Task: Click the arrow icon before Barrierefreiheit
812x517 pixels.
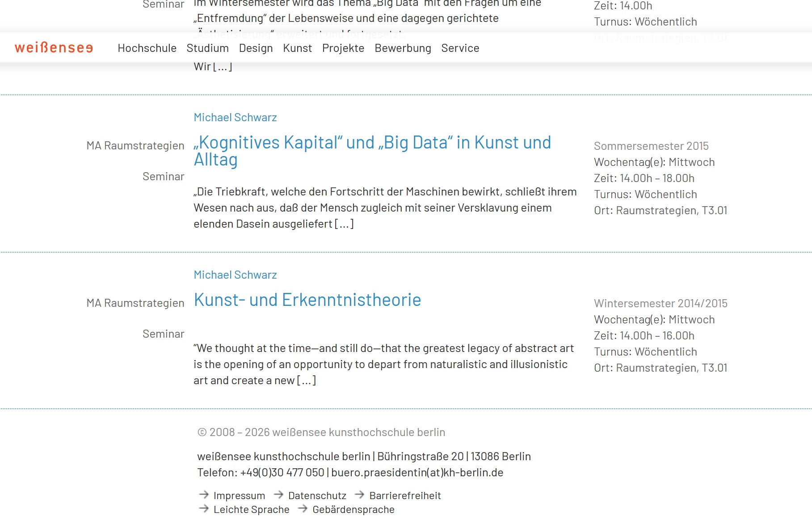Action: (359, 495)
